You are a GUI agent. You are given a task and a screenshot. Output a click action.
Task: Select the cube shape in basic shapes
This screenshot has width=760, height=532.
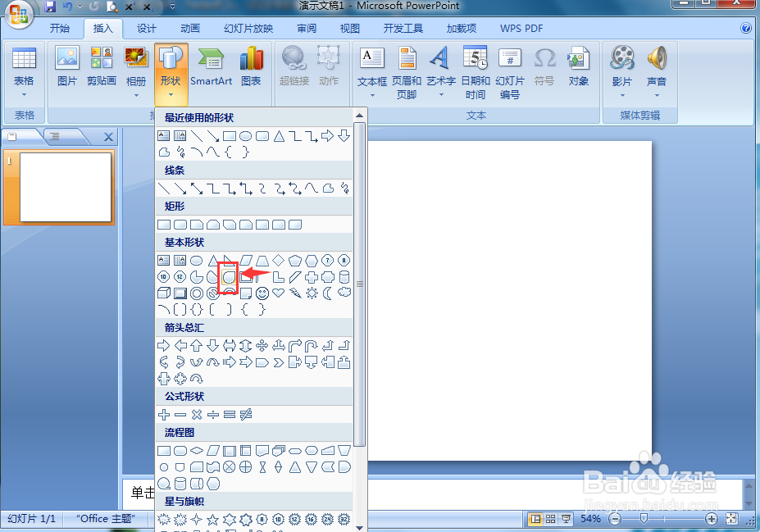[x=164, y=293]
